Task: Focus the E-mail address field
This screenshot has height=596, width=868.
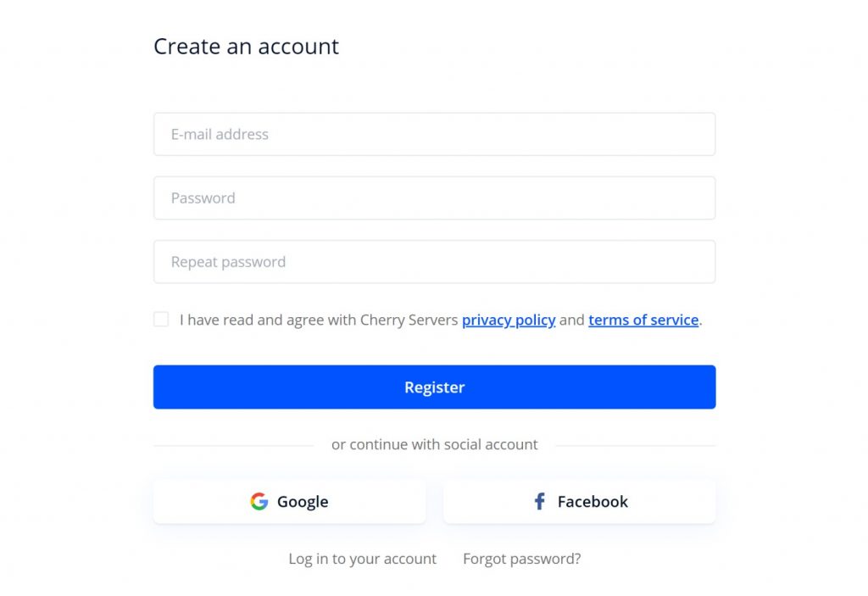Action: point(435,134)
